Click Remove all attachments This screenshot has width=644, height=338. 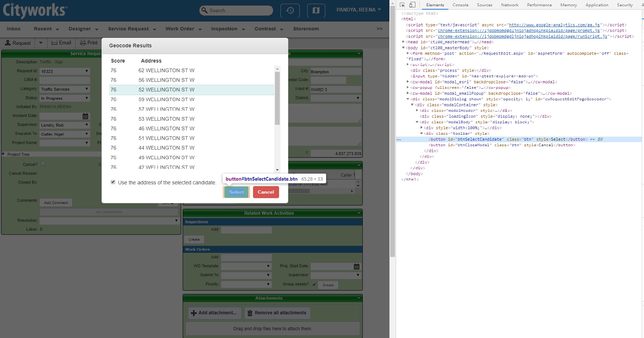point(277,313)
